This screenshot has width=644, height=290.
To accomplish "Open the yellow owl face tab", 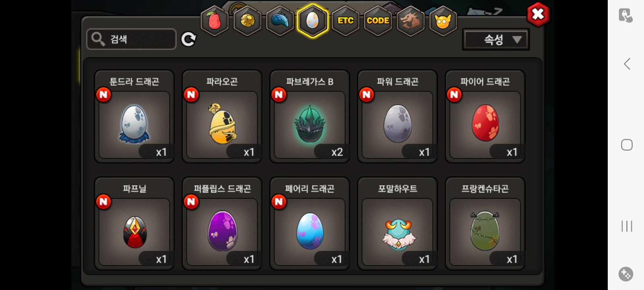I will point(443,21).
